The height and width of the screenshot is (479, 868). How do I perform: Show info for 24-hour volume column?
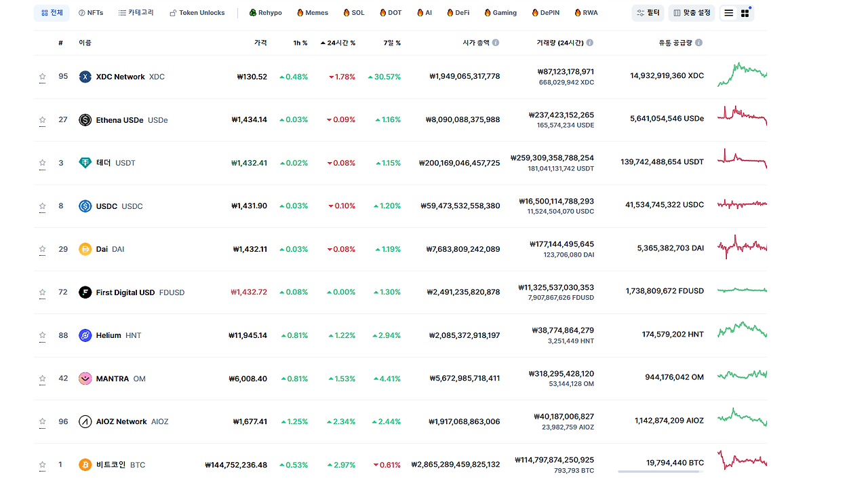coord(590,43)
